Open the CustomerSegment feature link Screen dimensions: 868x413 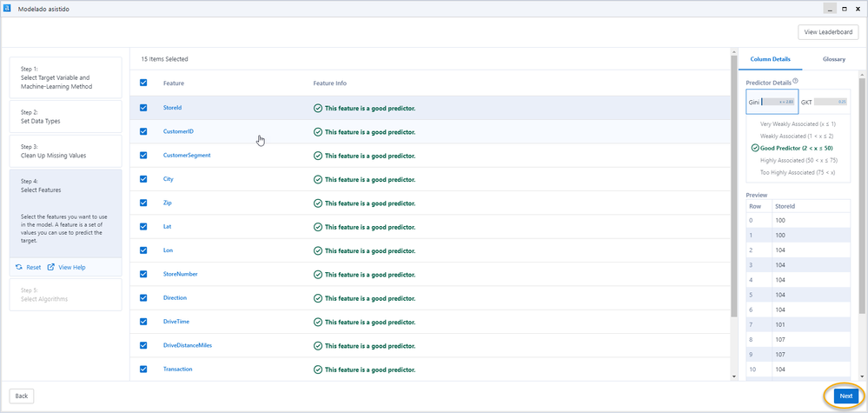pos(187,156)
